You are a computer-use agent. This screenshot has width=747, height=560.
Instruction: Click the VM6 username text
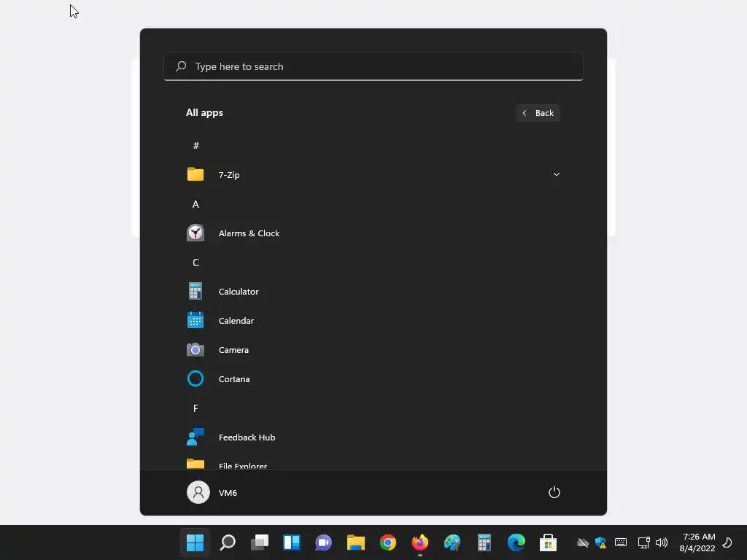click(228, 493)
